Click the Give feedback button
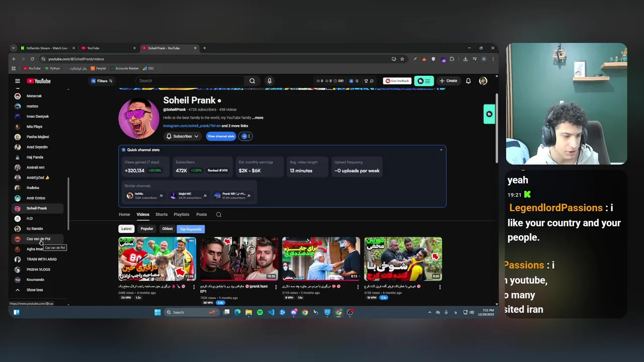 [397, 81]
